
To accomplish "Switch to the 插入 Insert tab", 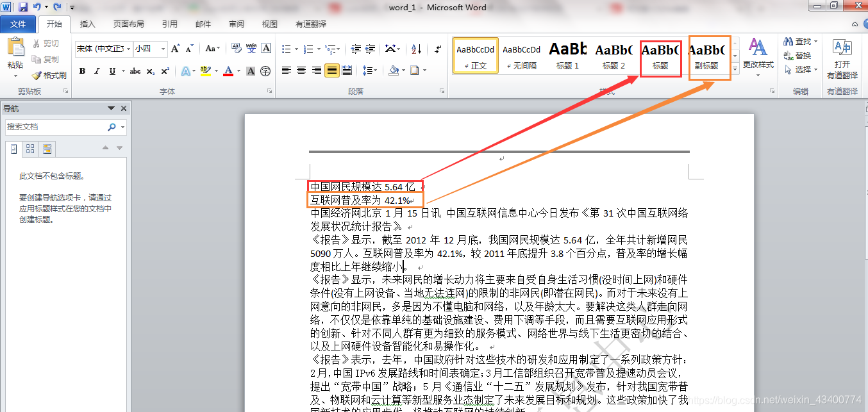I will click(88, 24).
